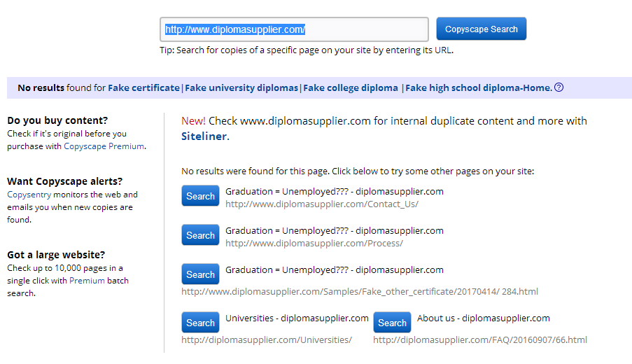632x364 pixels.
Task: Open the Siteliner link
Action: coord(204,136)
